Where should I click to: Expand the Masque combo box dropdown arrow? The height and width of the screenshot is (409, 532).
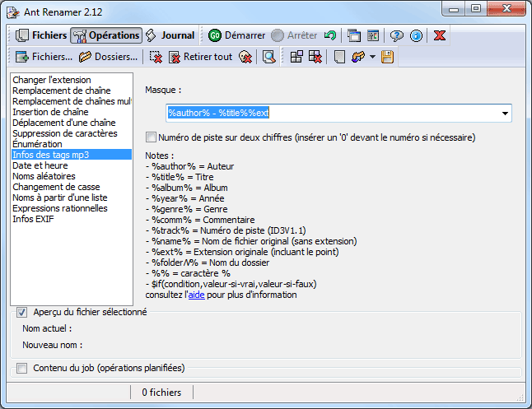click(504, 114)
